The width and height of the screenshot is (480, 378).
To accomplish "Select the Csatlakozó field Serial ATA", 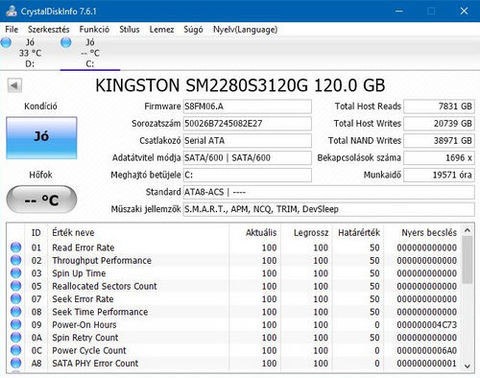I will pyautogui.click(x=247, y=141).
